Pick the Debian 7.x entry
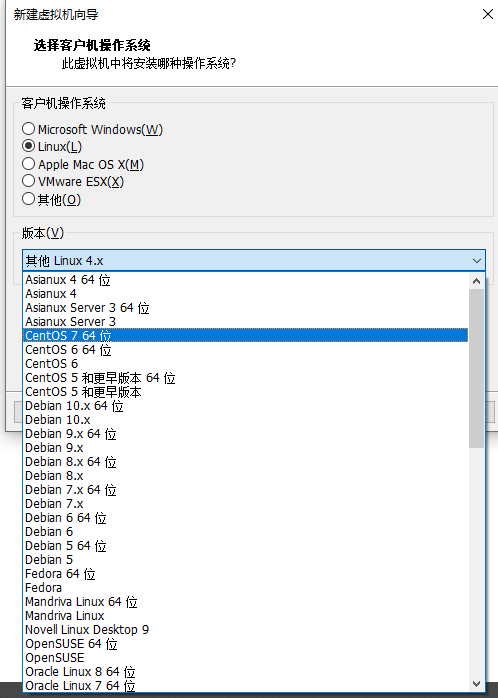 [x=245, y=503]
